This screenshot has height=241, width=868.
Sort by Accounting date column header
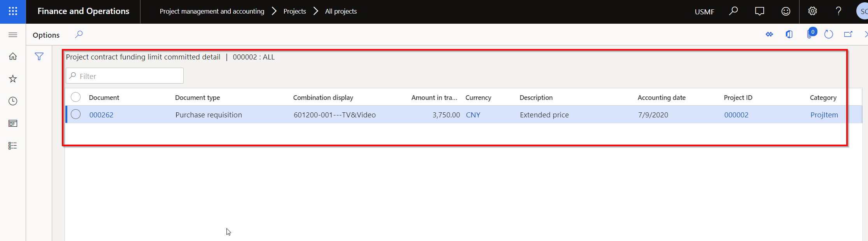click(661, 98)
